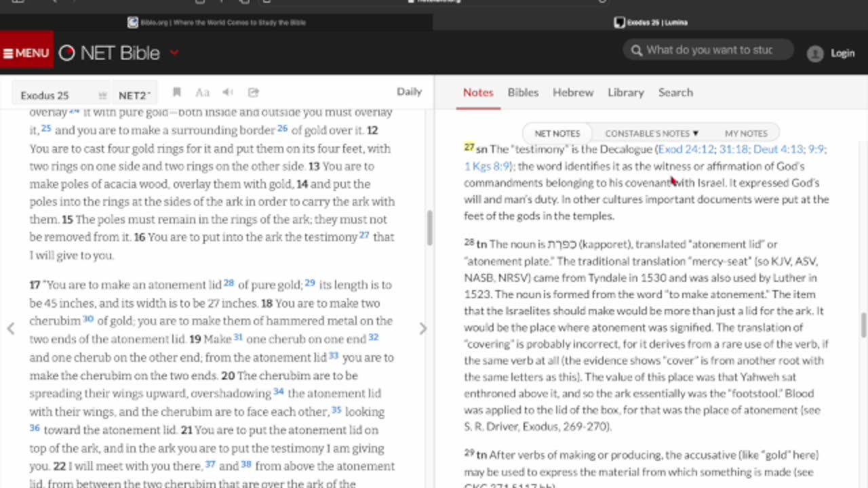Image resolution: width=868 pixels, height=488 pixels.
Task: Click footnote 29 after 'pure gold'
Action: point(310,283)
